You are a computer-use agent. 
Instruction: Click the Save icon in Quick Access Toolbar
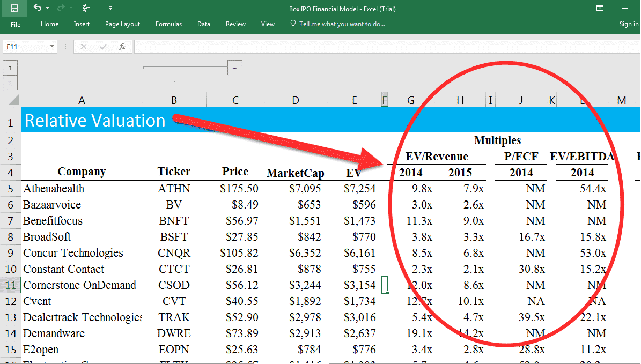(x=14, y=8)
